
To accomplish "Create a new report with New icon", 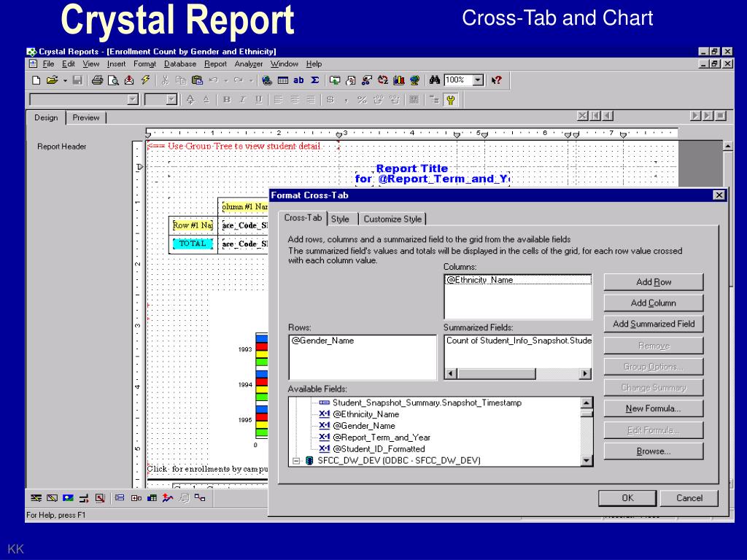I will 36,80.
